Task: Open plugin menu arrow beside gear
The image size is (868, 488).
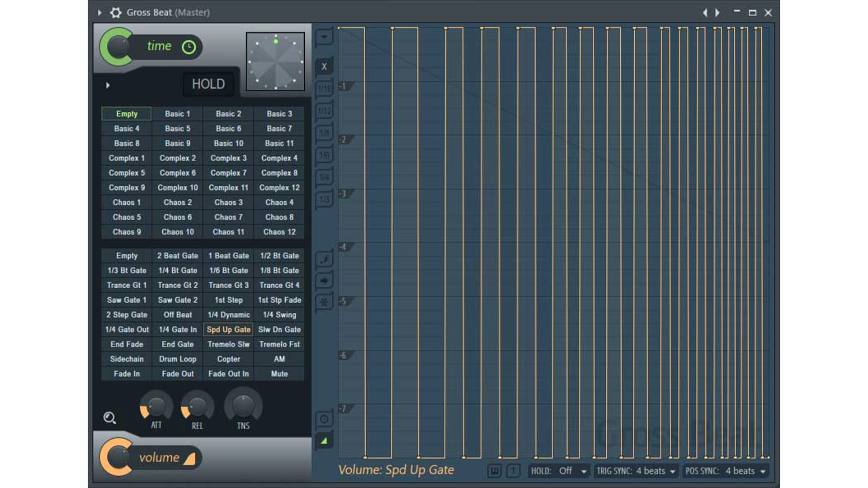Action: point(99,13)
